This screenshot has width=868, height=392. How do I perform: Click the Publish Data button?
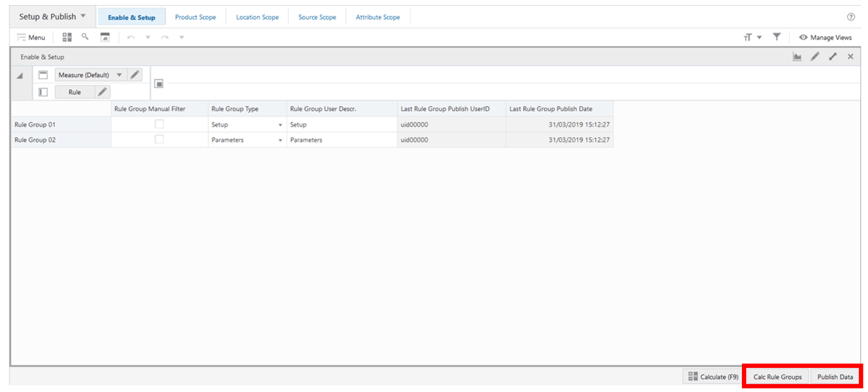pos(835,376)
